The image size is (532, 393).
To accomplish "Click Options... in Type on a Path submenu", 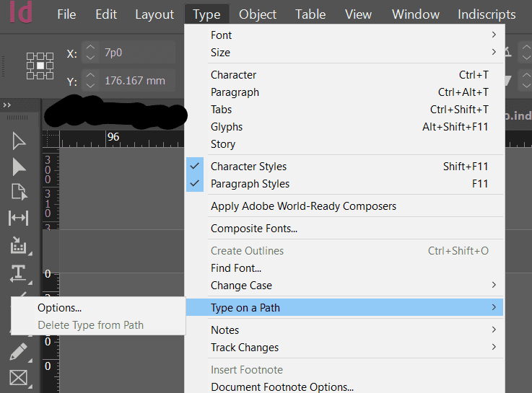I will (x=60, y=308).
